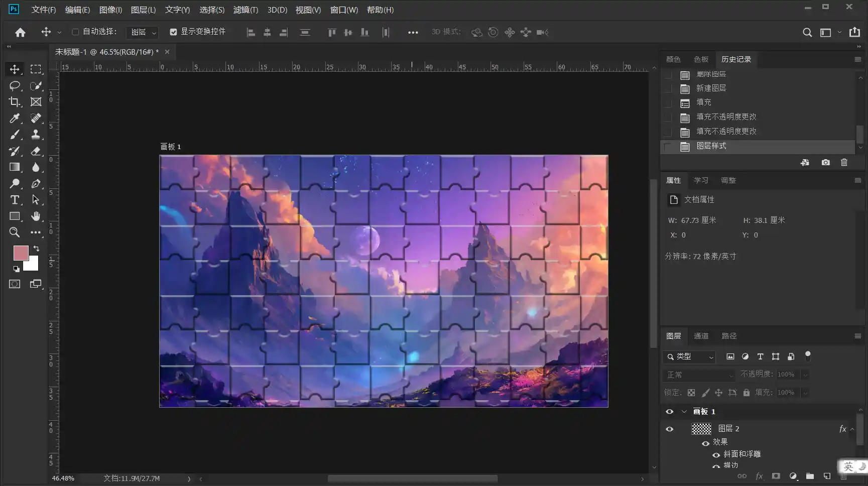Select the Rectangle shape tool
The image size is (868, 486).
point(15,216)
